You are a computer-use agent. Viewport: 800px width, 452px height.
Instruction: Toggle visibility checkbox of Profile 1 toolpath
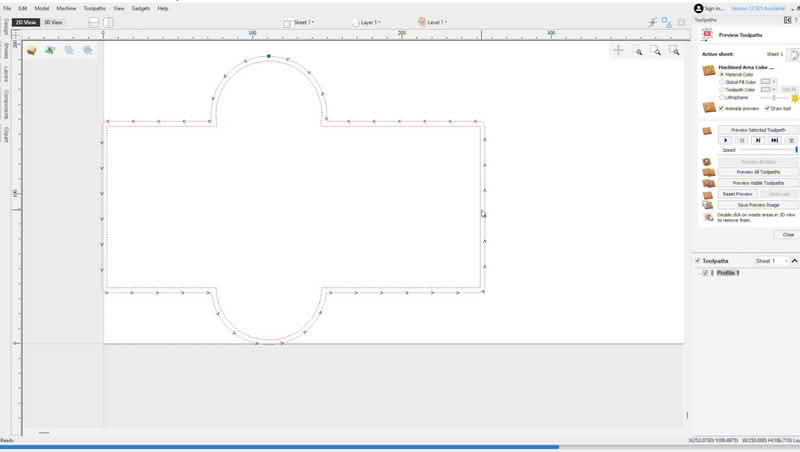705,273
